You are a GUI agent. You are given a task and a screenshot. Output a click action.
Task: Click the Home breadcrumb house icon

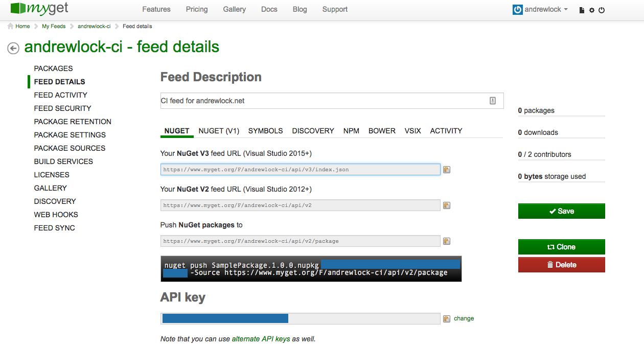(10, 26)
